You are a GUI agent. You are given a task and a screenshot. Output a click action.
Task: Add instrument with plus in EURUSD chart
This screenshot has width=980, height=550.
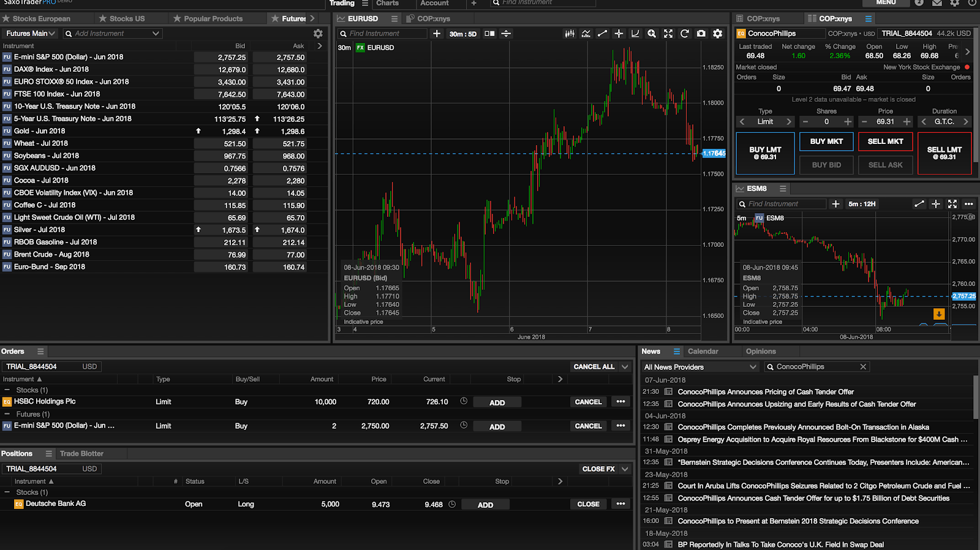point(437,34)
